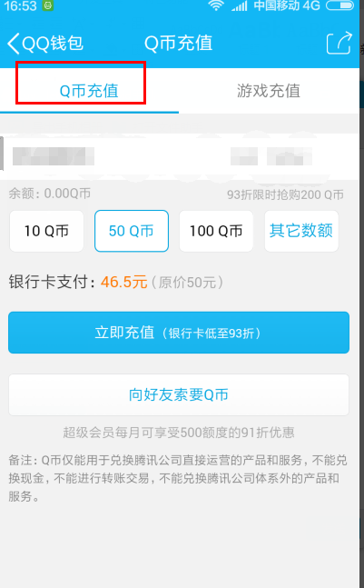This screenshot has width=364, height=588.
Task: Select the 10 Q币 amount option
Action: (46, 231)
